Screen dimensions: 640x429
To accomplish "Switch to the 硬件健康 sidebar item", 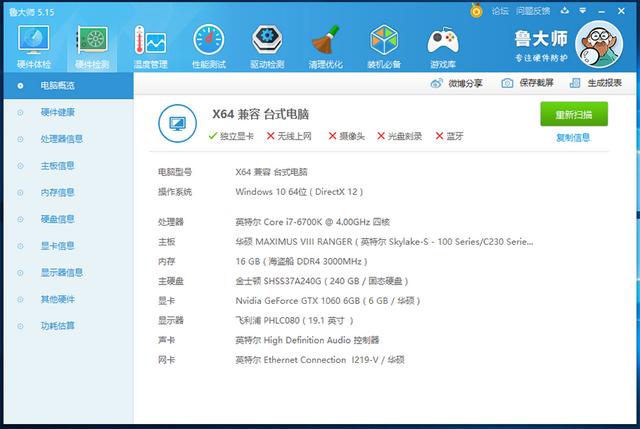I will click(x=57, y=112).
